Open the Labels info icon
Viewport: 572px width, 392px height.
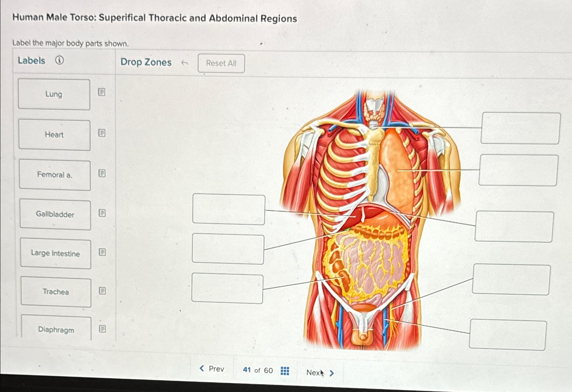(x=59, y=60)
